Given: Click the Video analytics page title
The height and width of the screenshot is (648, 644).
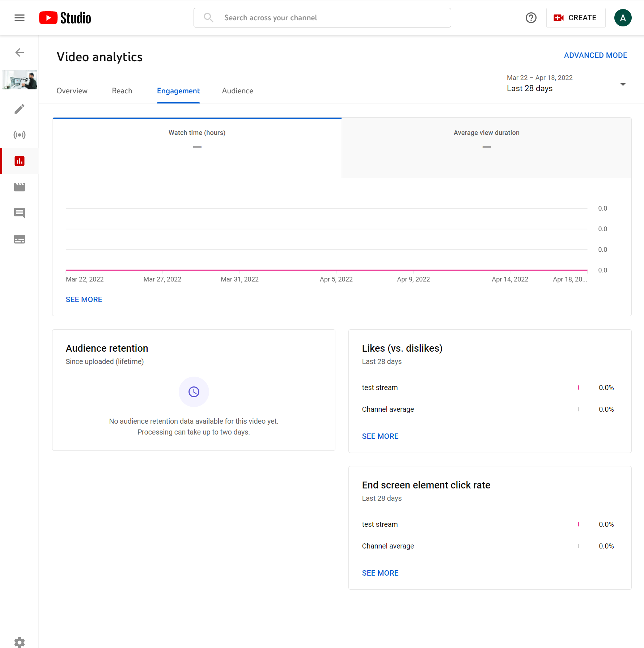Looking at the screenshot, I should click(99, 57).
